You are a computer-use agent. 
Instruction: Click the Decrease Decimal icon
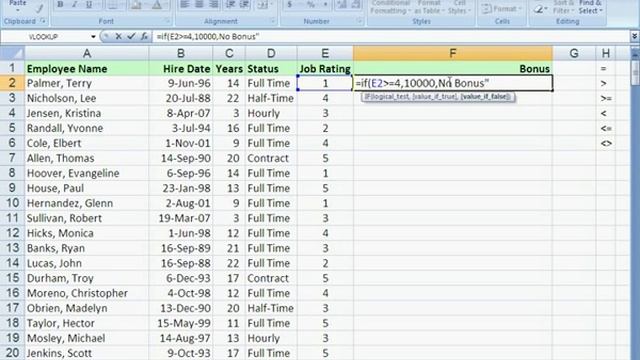pos(356,4)
